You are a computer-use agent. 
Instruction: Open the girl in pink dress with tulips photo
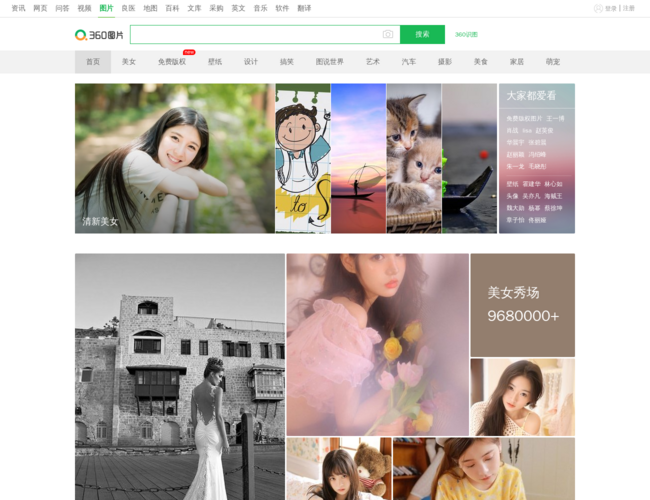378,345
